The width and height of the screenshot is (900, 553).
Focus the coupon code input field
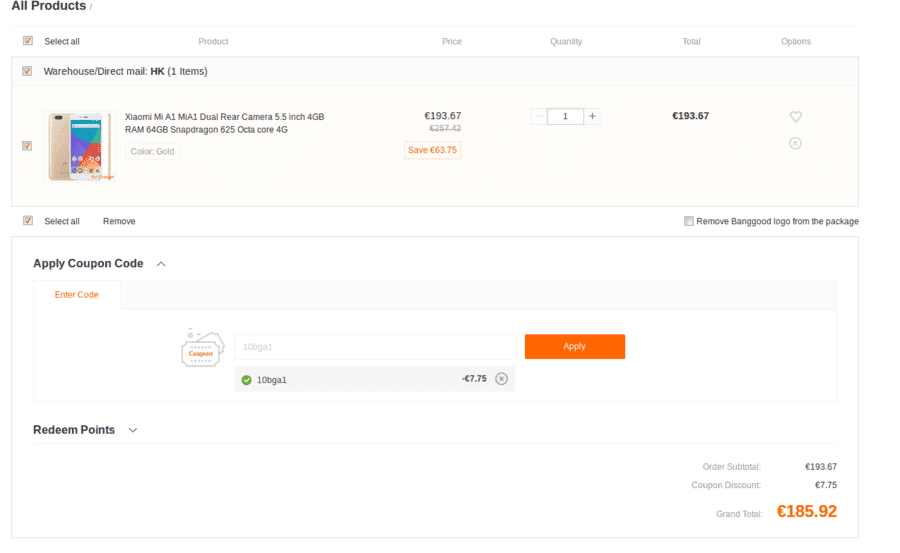pyautogui.click(x=375, y=347)
